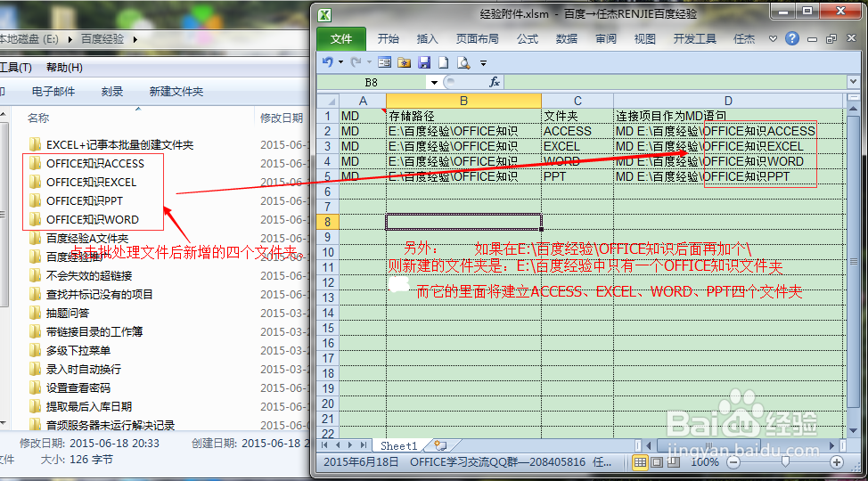Click the 修改日期 column header in Explorer
Screen dimensions: 868x481
pos(282,118)
